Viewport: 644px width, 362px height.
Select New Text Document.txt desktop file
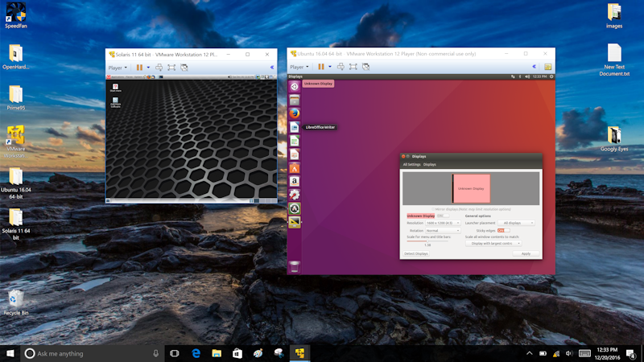(614, 60)
